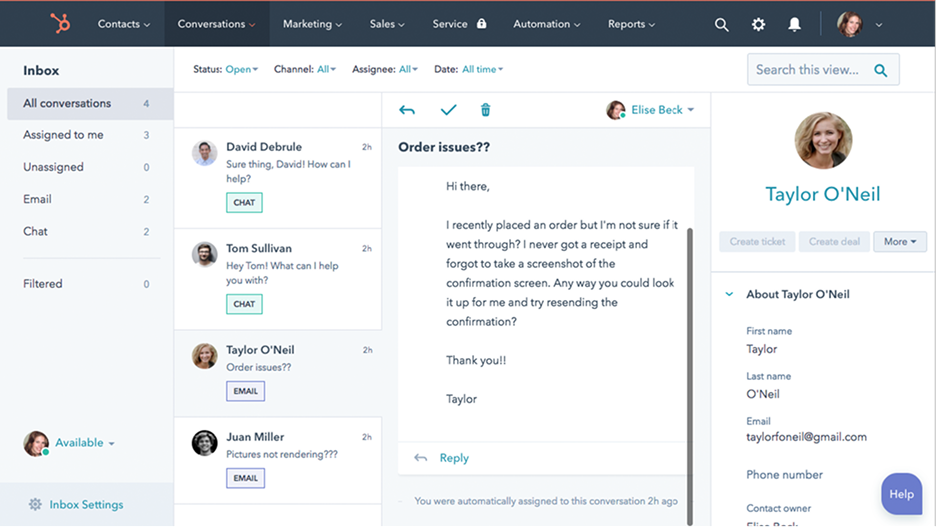Mark conversation as closed with checkmark icon
Viewport: 936px width, 527px height.
tap(448, 110)
